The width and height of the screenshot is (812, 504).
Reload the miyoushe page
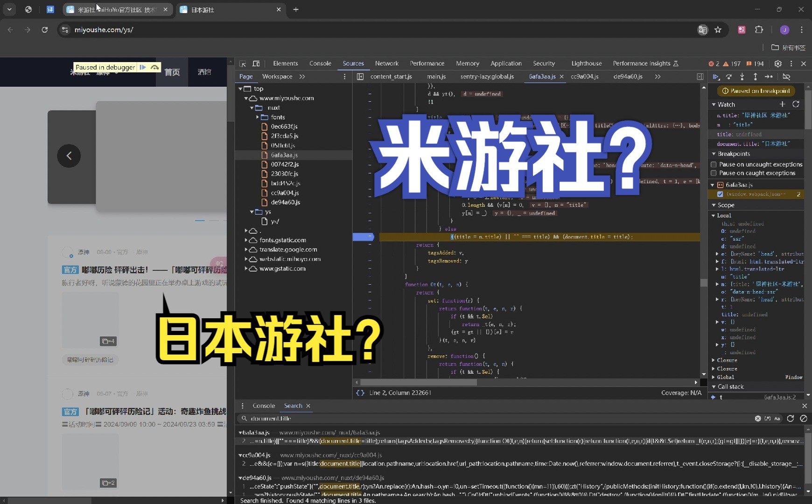pos(45,30)
